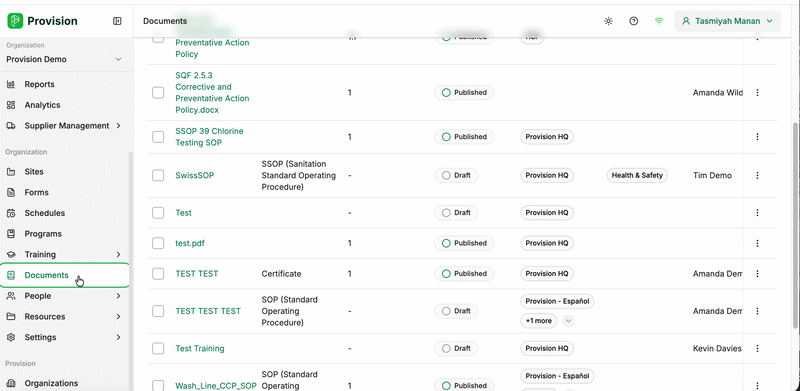Open three-dot menu for SQF 2.5.3 docx row
The height and width of the screenshot is (391, 800).
pos(757,92)
